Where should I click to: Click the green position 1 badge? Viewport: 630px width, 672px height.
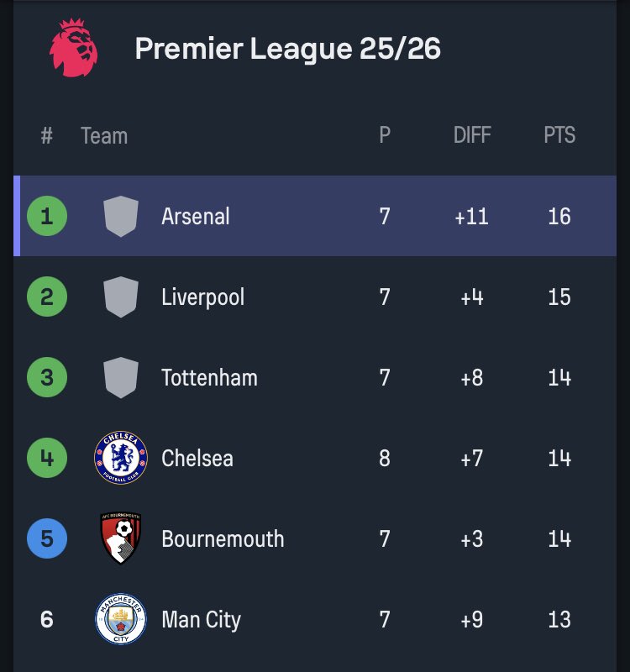[x=47, y=216]
